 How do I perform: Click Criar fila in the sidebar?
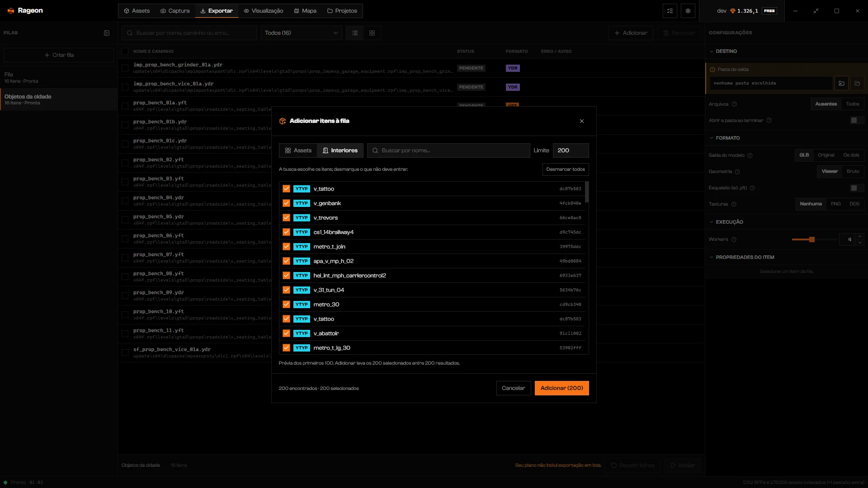point(59,55)
